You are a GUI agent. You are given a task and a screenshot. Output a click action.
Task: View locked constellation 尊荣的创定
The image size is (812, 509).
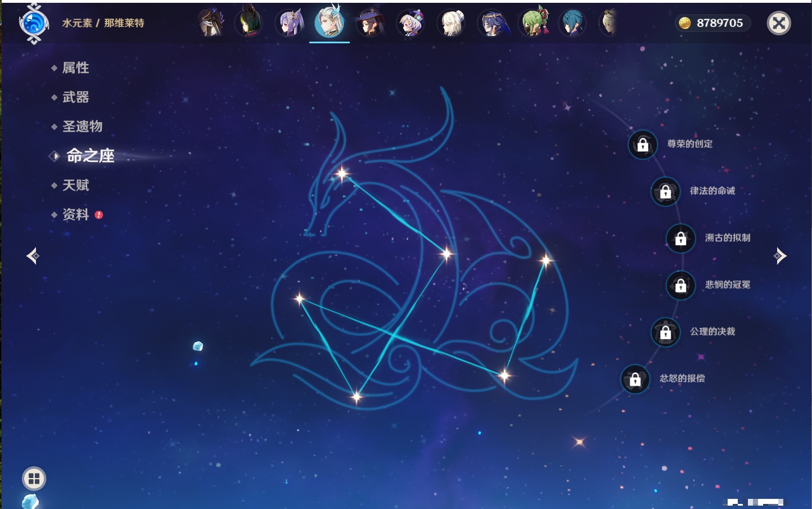click(x=643, y=145)
